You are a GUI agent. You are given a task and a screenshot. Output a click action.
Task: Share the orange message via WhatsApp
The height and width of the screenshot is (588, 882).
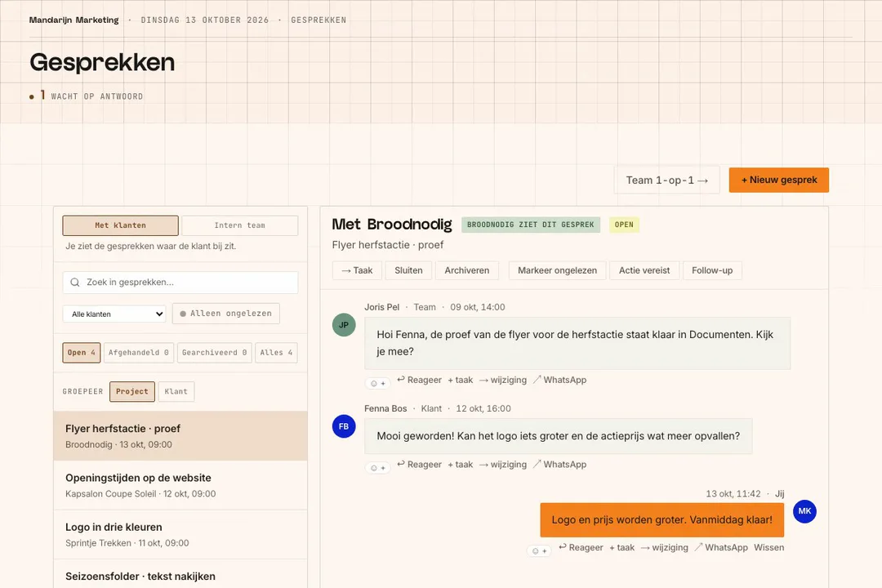click(x=721, y=547)
